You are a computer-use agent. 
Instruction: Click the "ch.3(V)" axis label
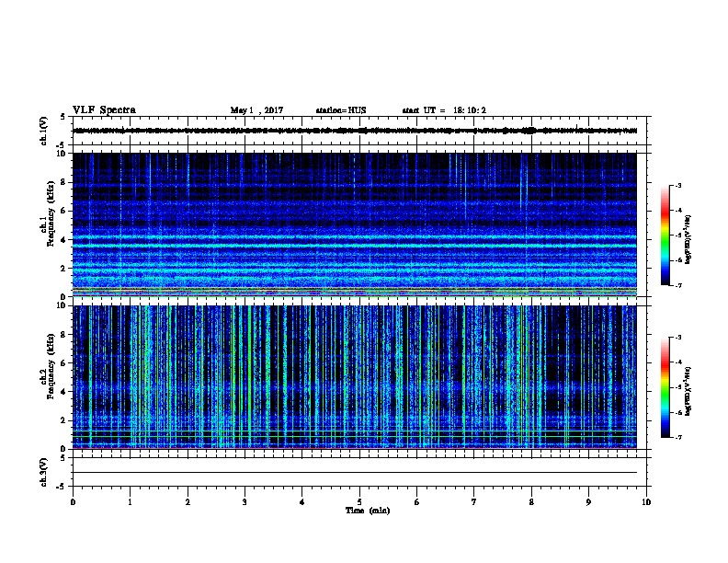(44, 472)
